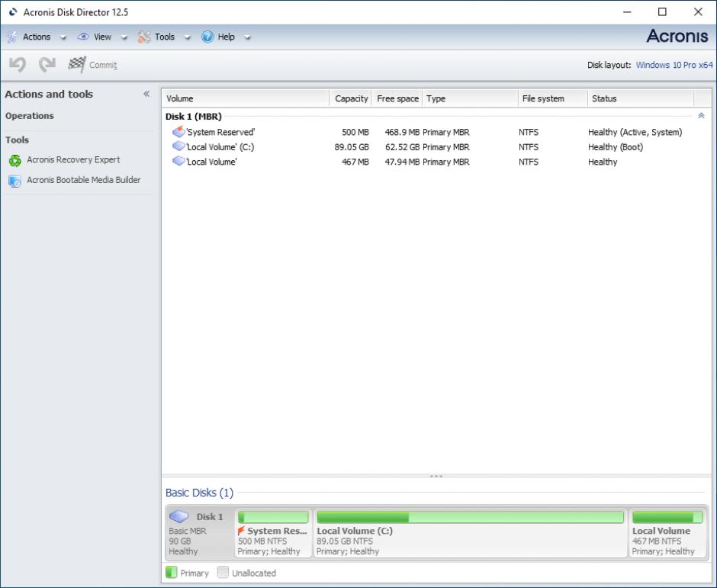The height and width of the screenshot is (588, 717).
Task: Click the 467 MB 'Local Volume' row disk icon
Action: pos(178,161)
